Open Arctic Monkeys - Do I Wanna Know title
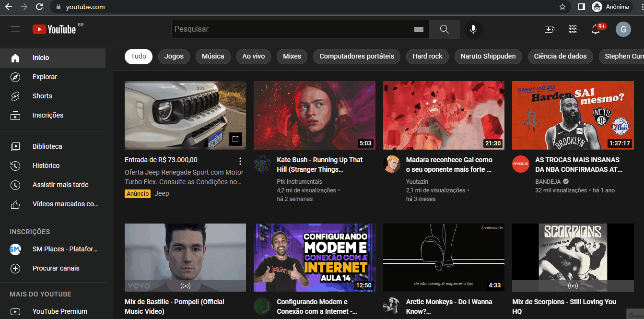 pos(449,307)
